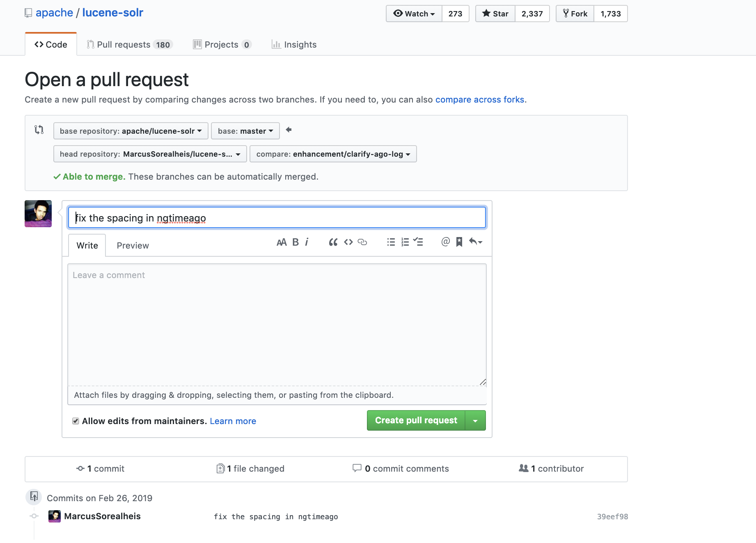Open compare branch dropdown

coord(333,154)
